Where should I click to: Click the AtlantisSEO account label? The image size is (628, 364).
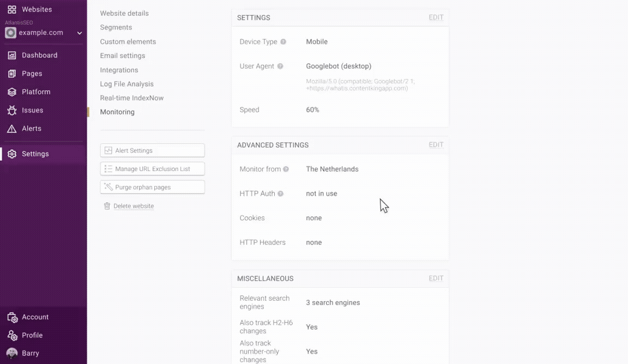click(x=19, y=22)
